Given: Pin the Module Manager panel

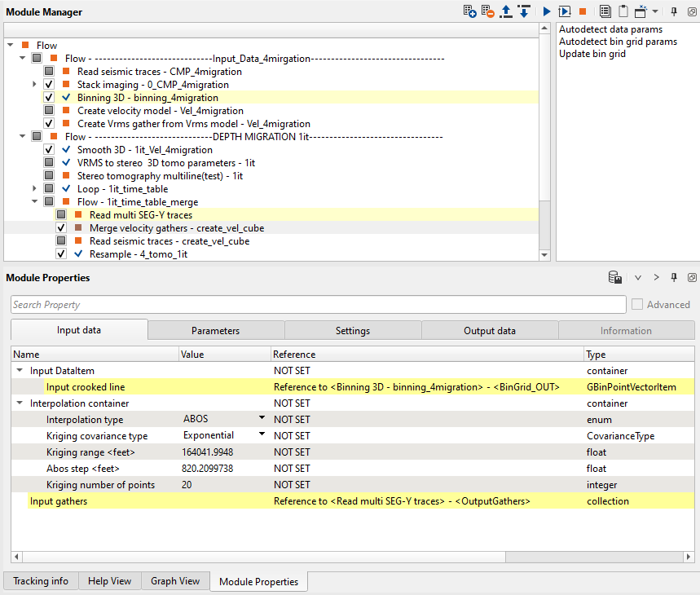Looking at the screenshot, I should click(674, 11).
